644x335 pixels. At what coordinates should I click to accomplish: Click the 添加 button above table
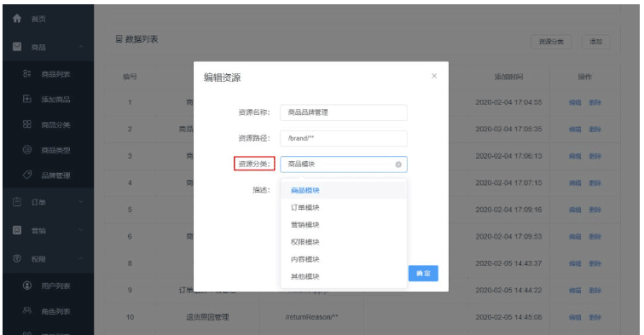(595, 42)
